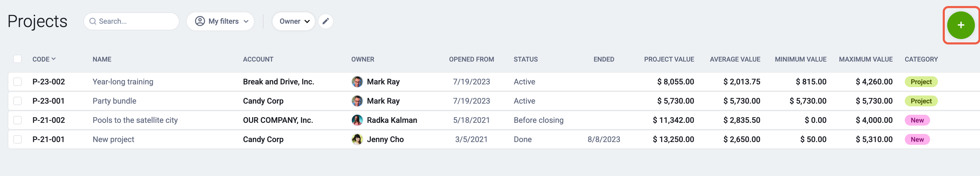
Task: Select checkbox for P-21-001 row
Action: click(x=17, y=139)
